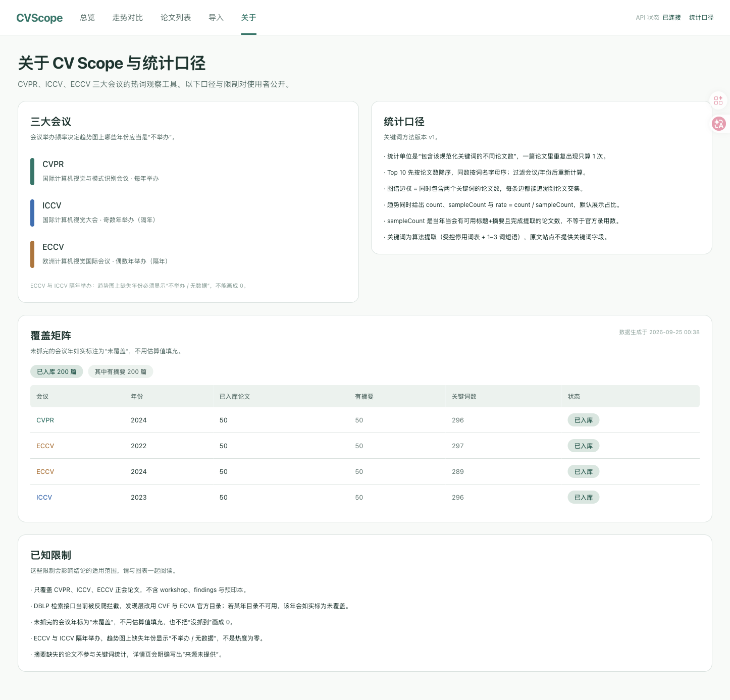Image resolution: width=730 pixels, height=700 pixels.
Task: Click the 统计口径 link in the header
Action: coord(701,18)
